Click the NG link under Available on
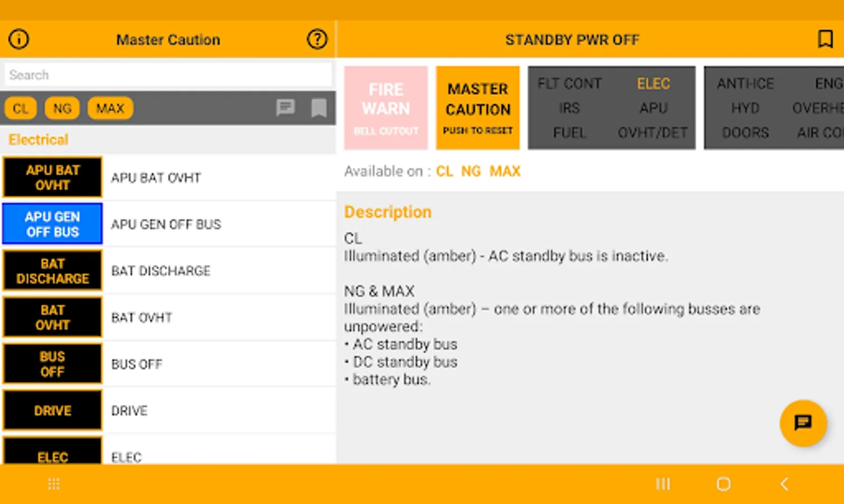This screenshot has width=844, height=504. coord(471,171)
